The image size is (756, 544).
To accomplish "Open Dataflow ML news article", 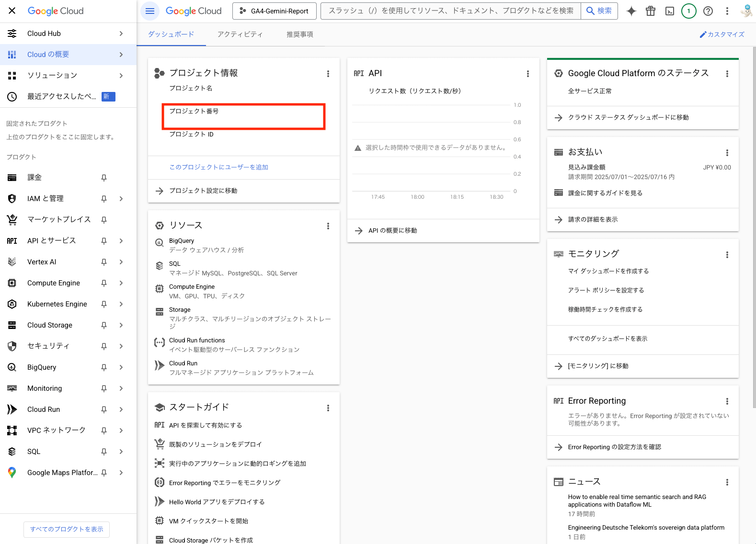I will pos(637,501).
